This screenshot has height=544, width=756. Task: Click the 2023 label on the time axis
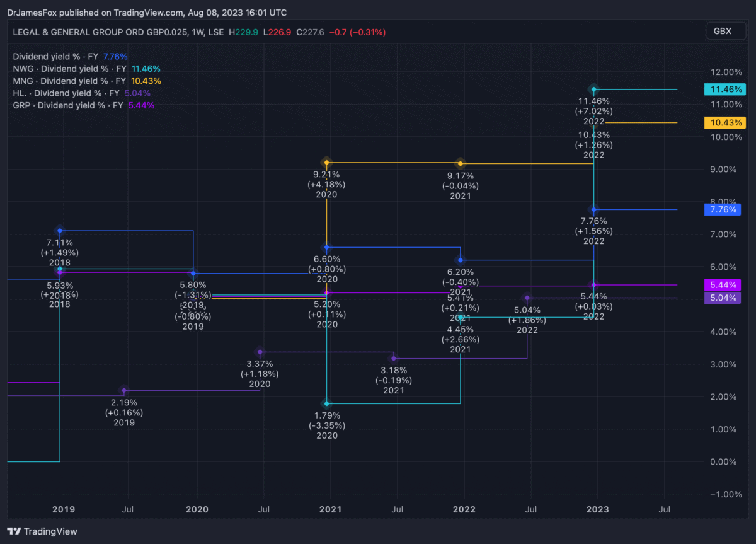coord(597,509)
